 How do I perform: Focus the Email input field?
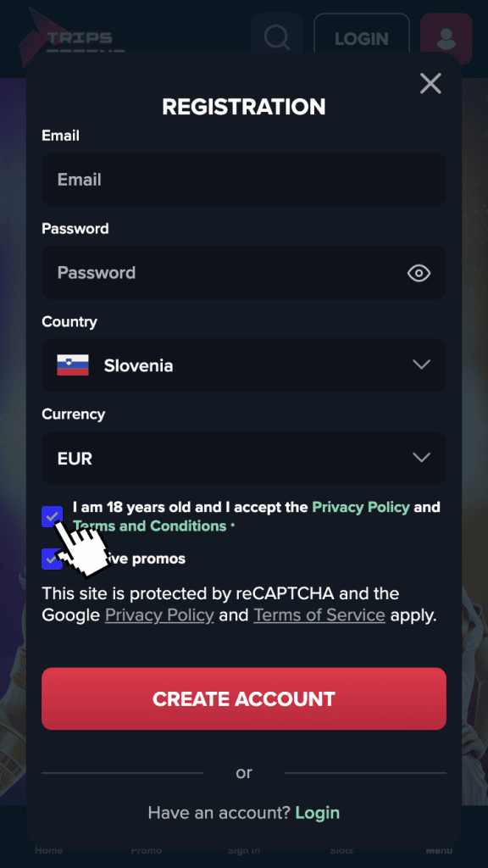point(244,179)
